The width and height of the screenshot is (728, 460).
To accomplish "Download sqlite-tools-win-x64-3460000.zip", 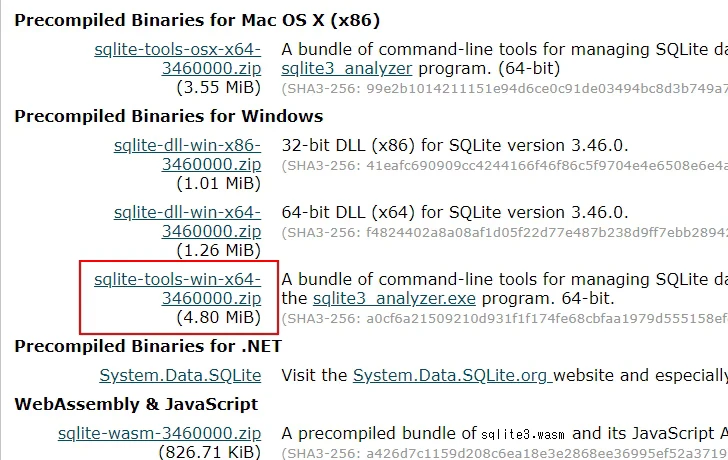I will point(178,289).
